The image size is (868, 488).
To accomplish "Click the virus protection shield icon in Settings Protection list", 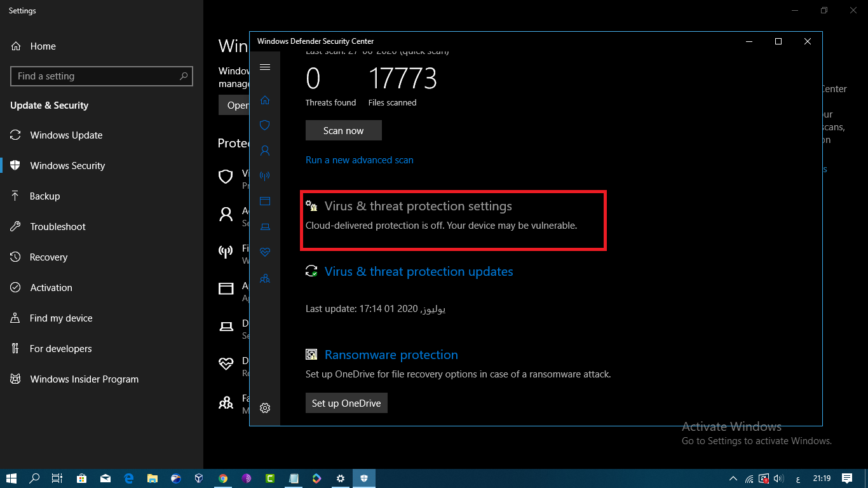I will (x=226, y=177).
